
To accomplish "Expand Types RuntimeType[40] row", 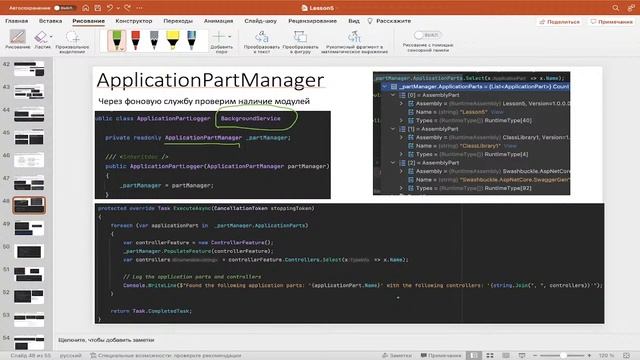I will [x=402, y=120].
